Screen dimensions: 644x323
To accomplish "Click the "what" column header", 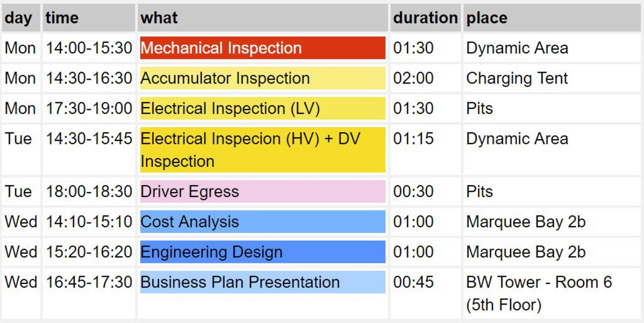I will tap(159, 18).
